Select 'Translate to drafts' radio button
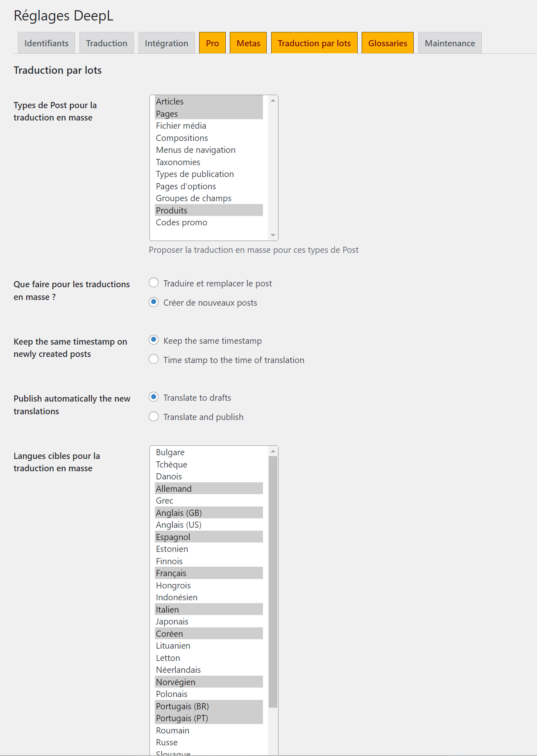This screenshot has height=756, width=537. pos(154,397)
